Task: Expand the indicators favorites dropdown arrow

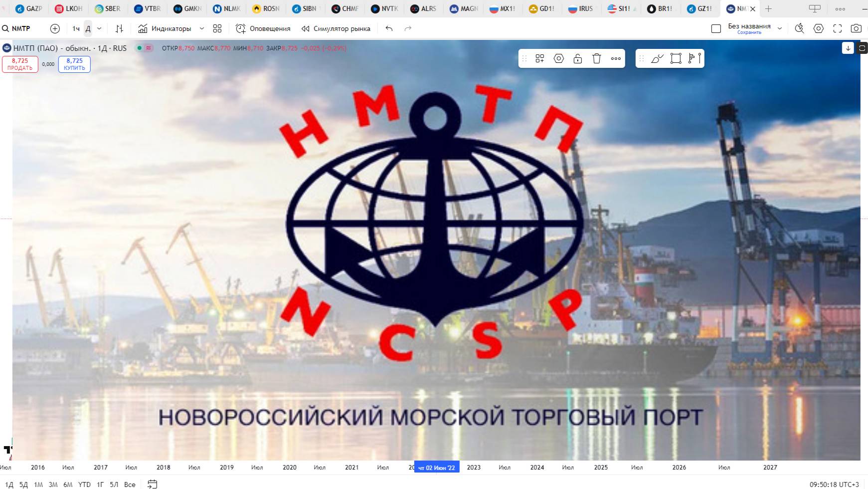Action: [202, 28]
